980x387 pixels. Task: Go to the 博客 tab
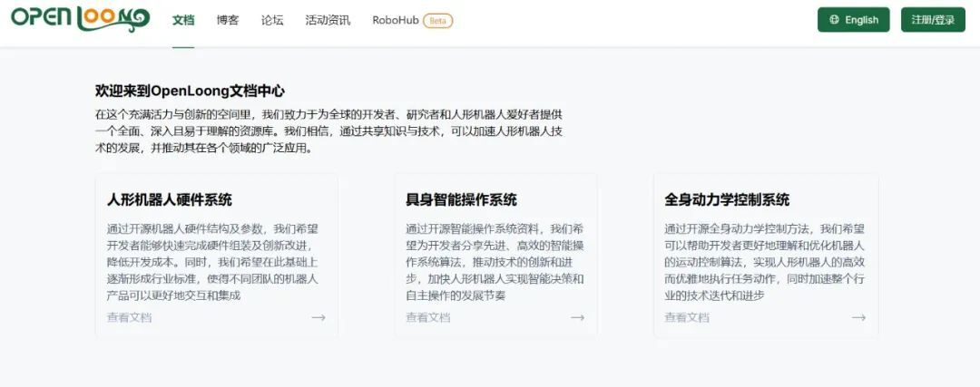(228, 20)
